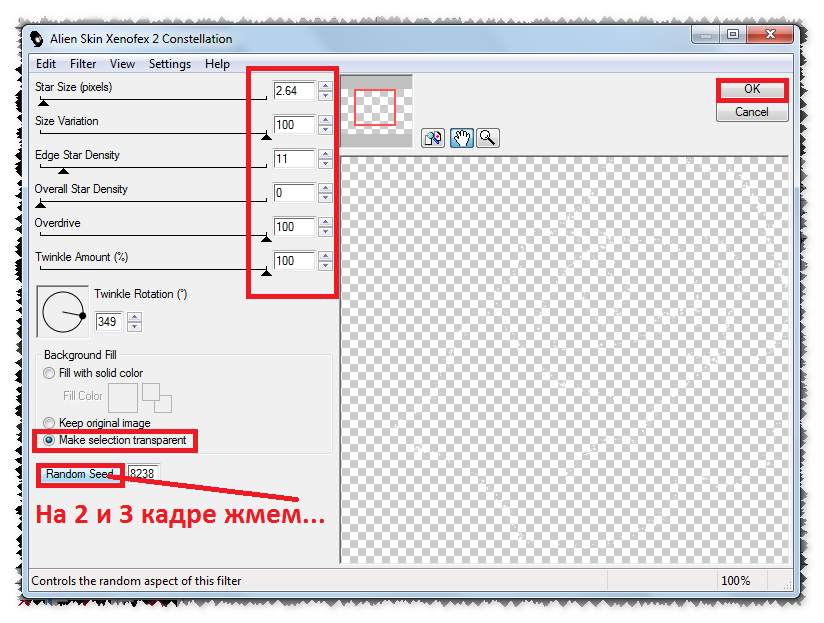Screen dimensions: 824x623
Task: Click the Twinkle Rotation angle dial
Action: [x=63, y=312]
